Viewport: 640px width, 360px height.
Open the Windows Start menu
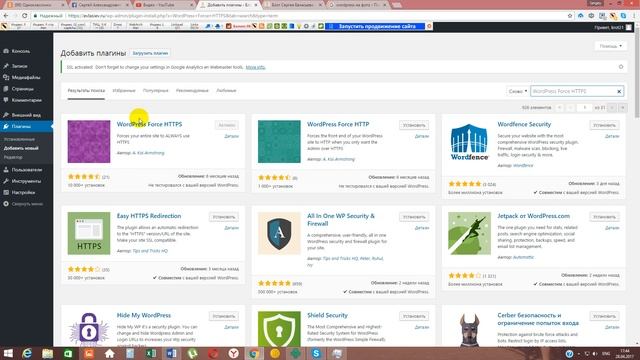click(x=7, y=353)
